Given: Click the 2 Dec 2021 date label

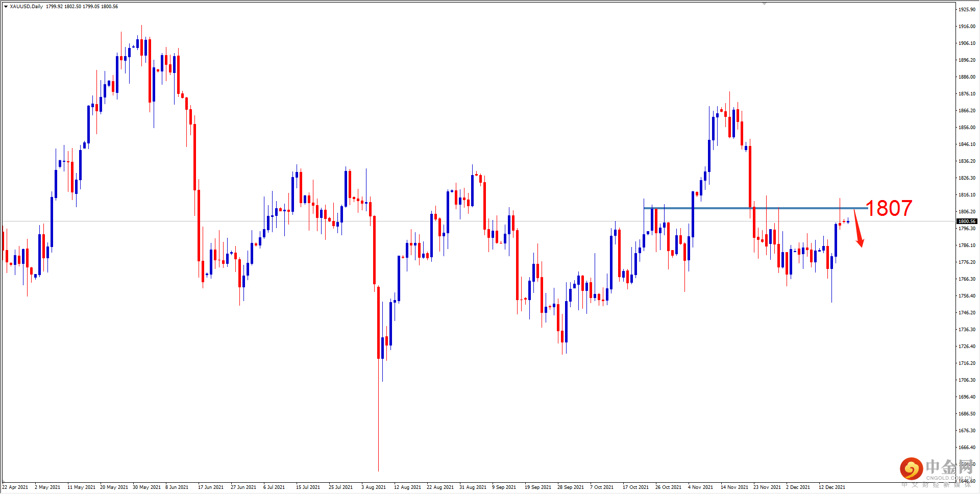Looking at the screenshot, I should click(x=798, y=487).
